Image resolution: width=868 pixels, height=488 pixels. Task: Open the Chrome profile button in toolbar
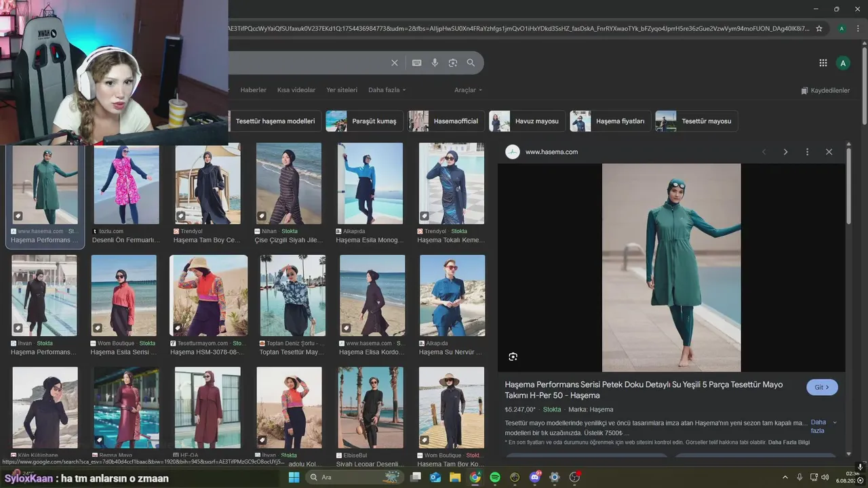click(842, 28)
